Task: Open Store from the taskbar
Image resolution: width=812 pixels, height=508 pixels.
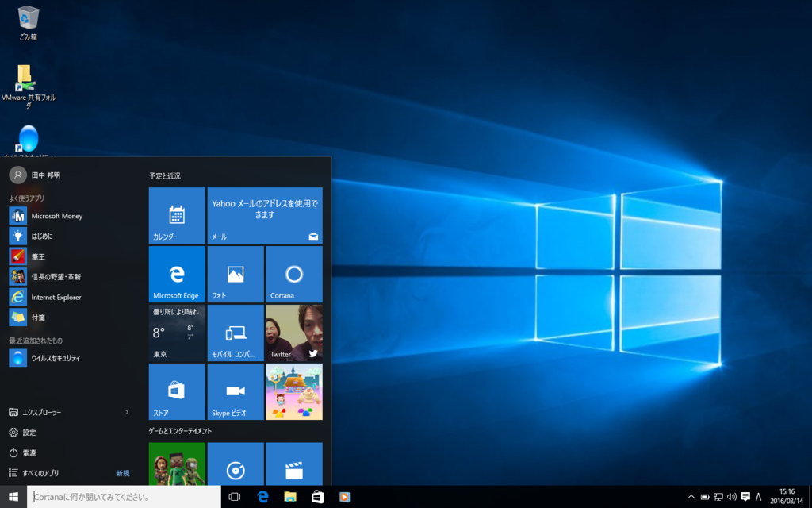Action: (x=317, y=497)
